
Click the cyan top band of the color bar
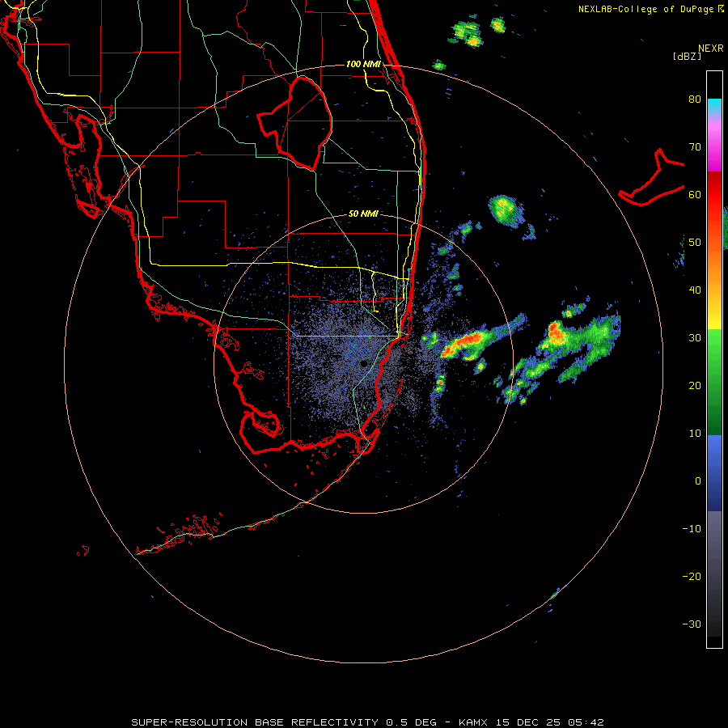pos(714,106)
